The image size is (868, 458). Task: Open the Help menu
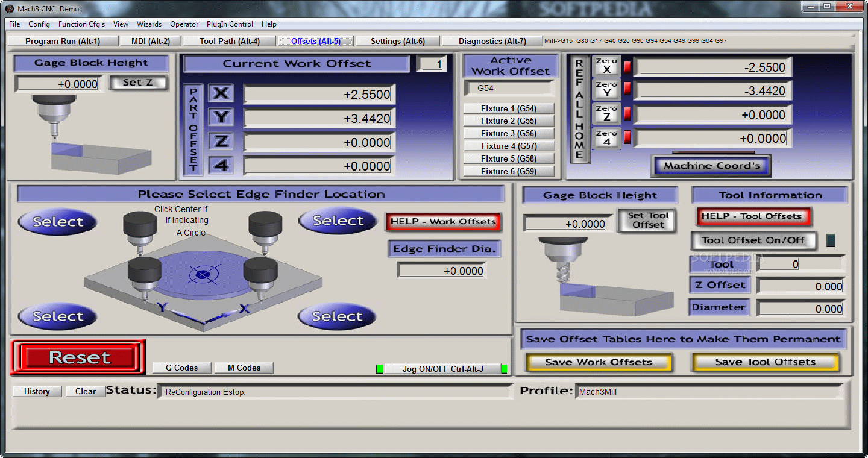click(269, 24)
